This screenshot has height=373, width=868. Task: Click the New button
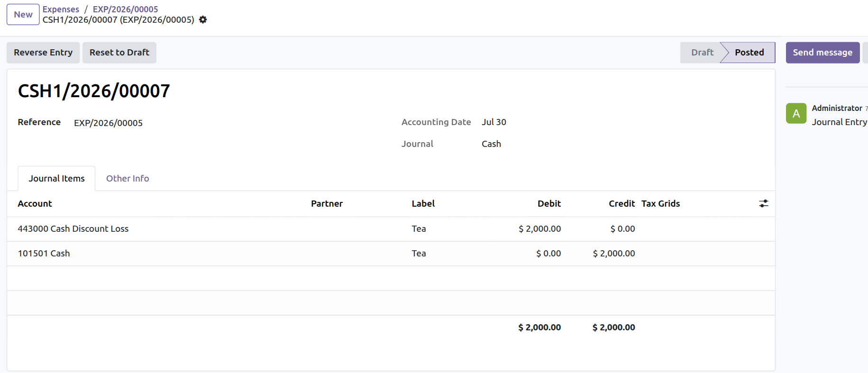tap(23, 14)
